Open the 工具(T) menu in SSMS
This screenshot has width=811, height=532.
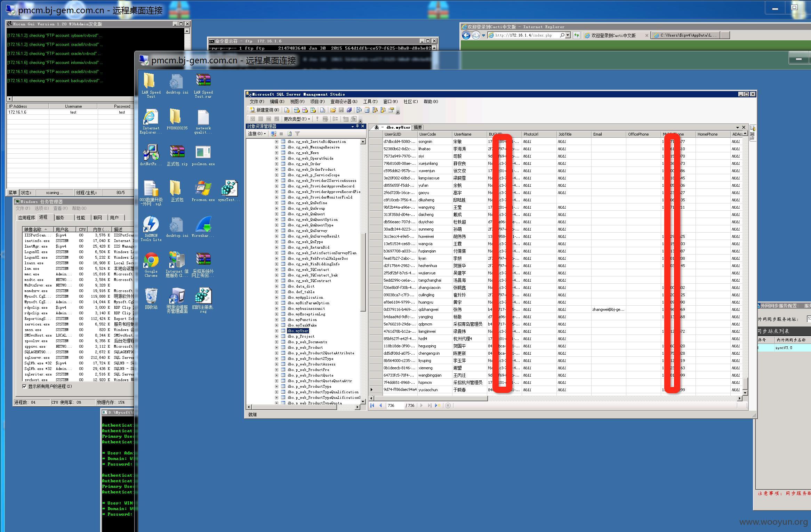(370, 102)
